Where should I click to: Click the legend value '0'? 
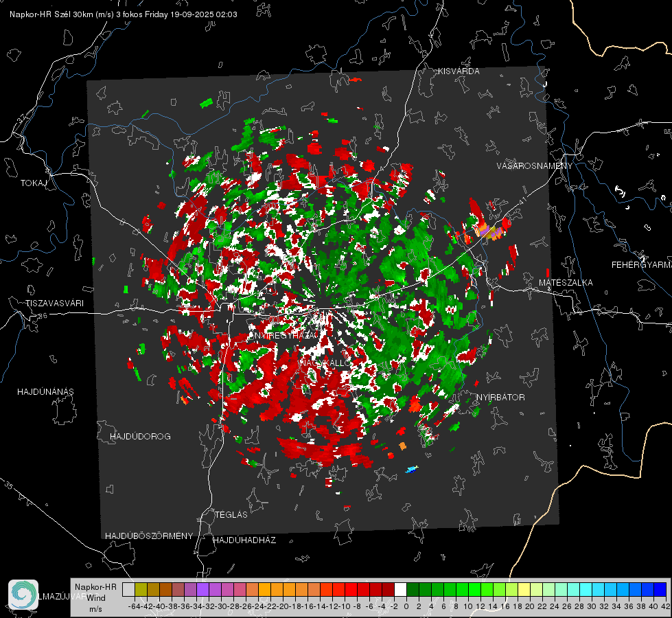tap(406, 606)
